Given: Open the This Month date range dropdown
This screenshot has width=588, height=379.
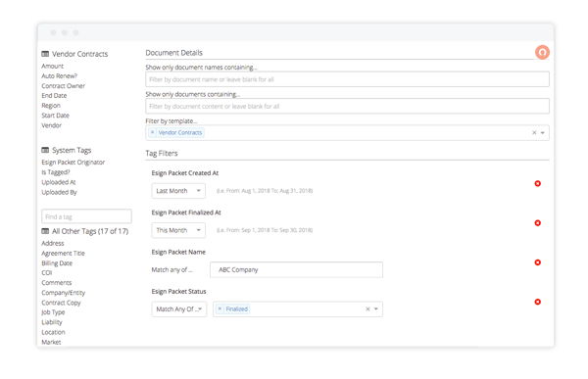Looking at the screenshot, I should (x=178, y=230).
